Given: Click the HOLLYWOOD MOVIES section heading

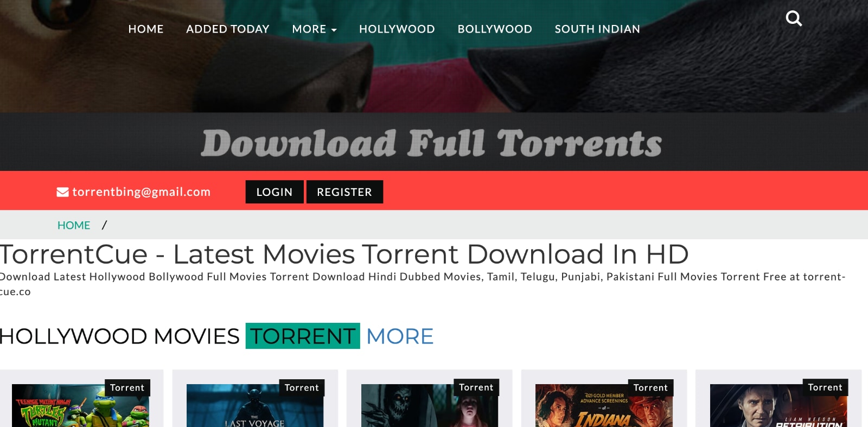Looking at the screenshot, I should 119,336.
